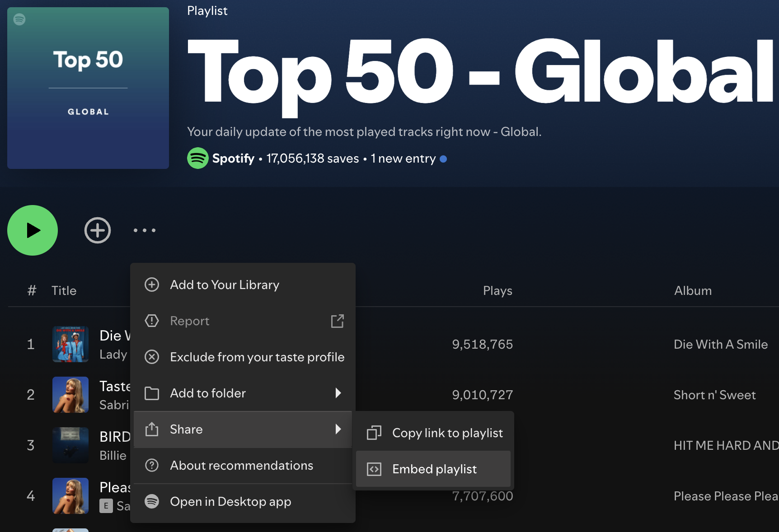Click the plus circle save-to-library icon
The image size is (779, 532).
click(x=98, y=230)
